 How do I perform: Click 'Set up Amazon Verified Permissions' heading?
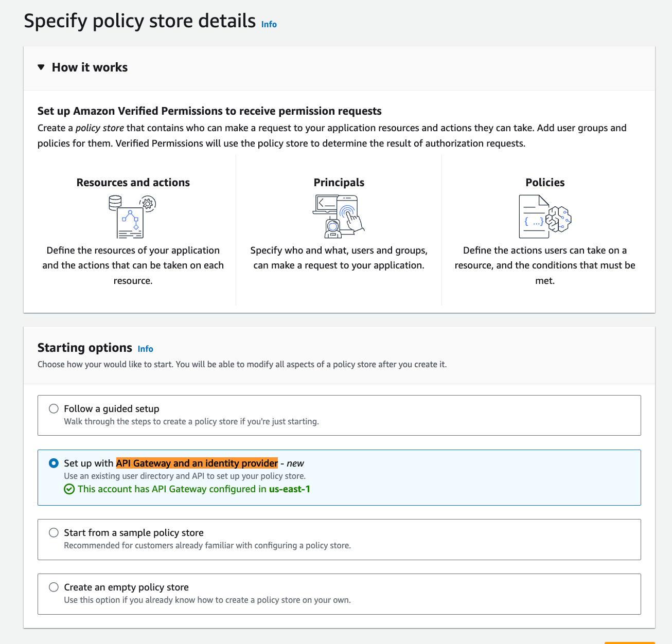(209, 111)
